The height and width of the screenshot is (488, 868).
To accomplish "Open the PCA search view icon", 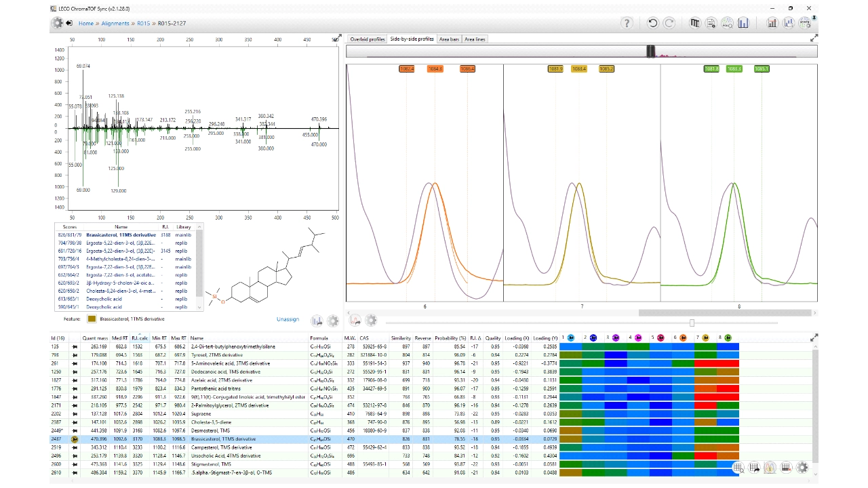I will pyautogui.click(x=727, y=23).
